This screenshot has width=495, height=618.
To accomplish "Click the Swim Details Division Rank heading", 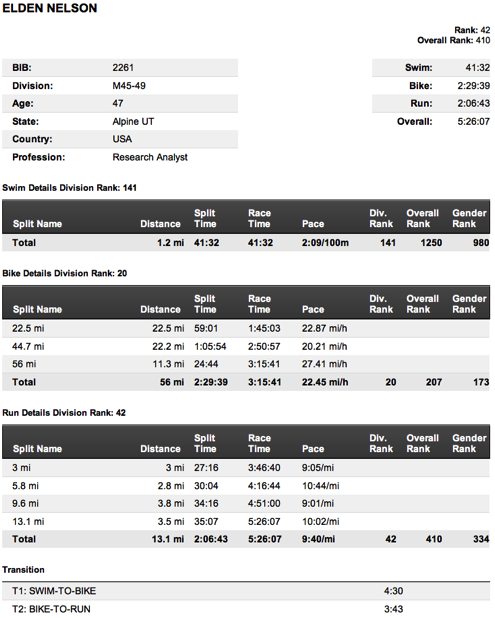I will 69,188.
